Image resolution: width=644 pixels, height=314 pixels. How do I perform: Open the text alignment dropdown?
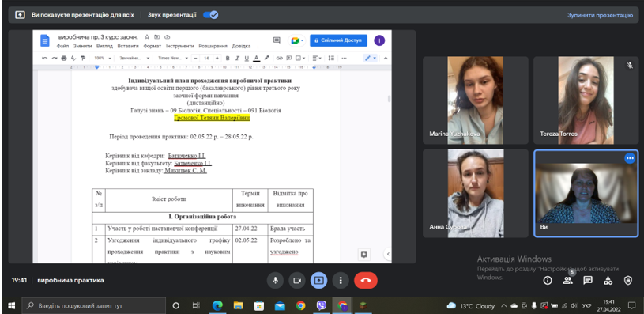(x=316, y=58)
